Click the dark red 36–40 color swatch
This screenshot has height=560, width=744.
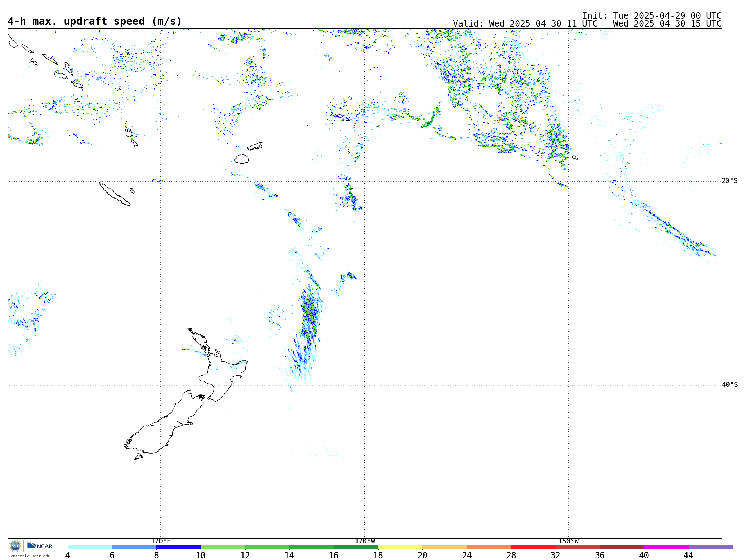coord(622,547)
